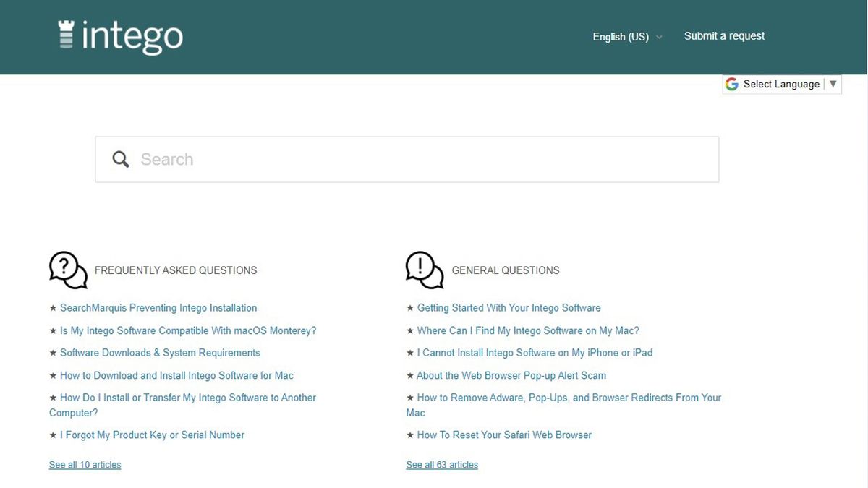The image size is (868, 488).
Task: Click the Google logo in the language widget
Action: coord(732,84)
